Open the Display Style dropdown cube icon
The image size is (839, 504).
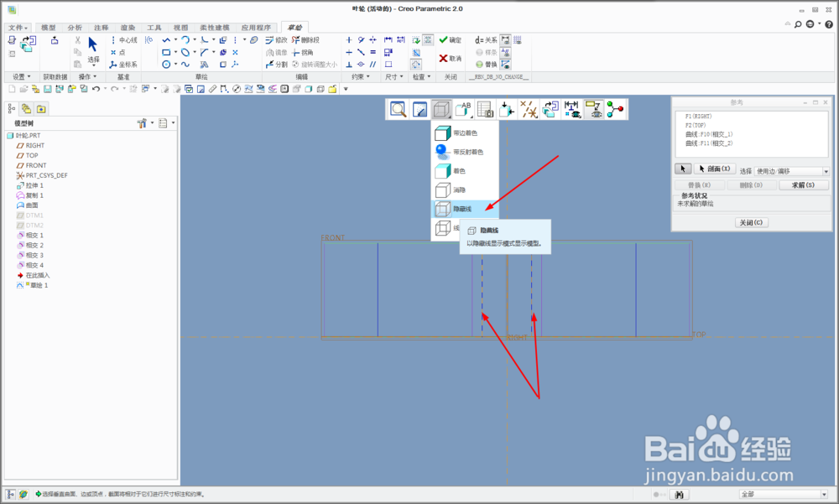[x=441, y=110]
